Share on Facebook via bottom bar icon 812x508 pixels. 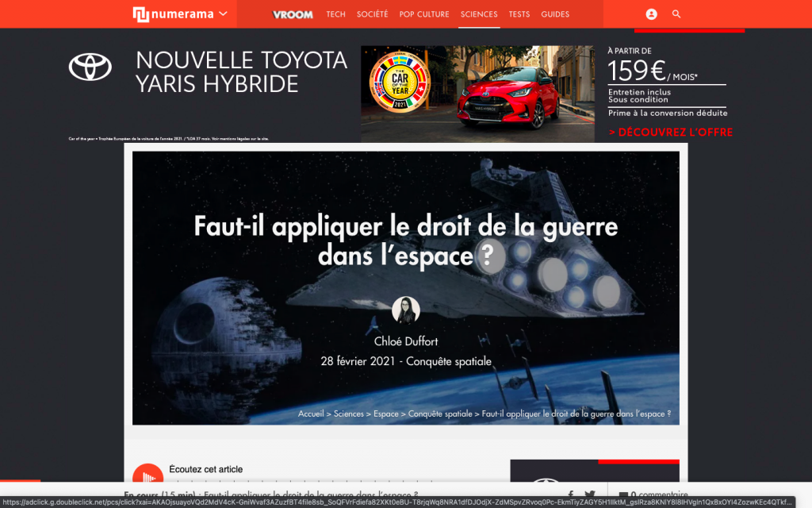click(x=571, y=495)
